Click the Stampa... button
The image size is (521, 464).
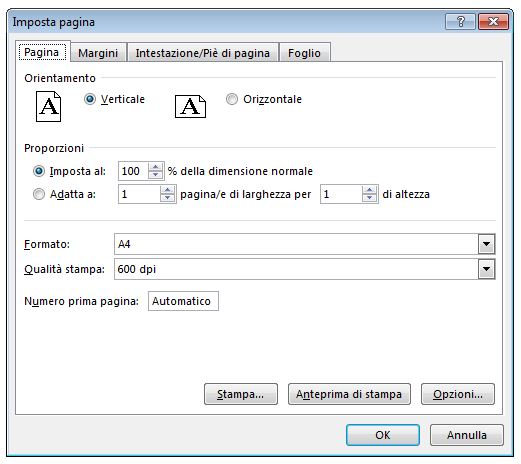(241, 394)
